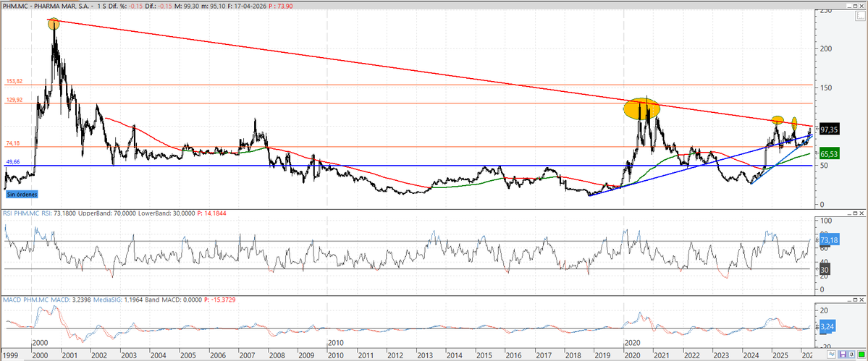Click the PHM.MC - PHARMA MAR, S.A. title
Image resolution: width=868 pixels, height=361 pixels.
click(x=44, y=4)
